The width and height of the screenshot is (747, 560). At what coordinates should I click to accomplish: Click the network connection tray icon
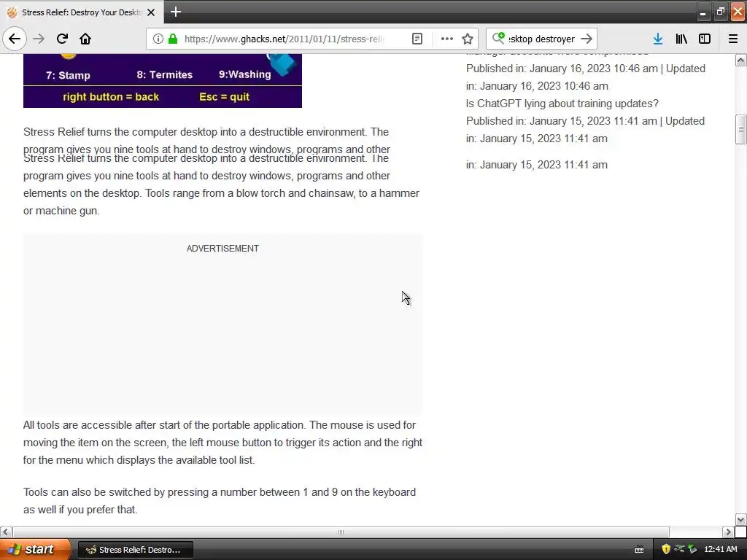click(679, 549)
